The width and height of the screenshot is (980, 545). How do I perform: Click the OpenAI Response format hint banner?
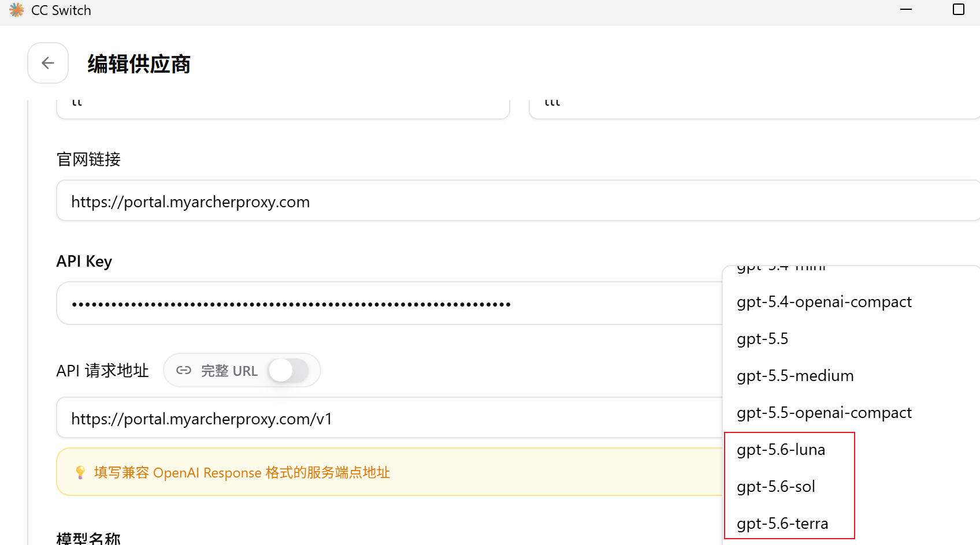[389, 472]
